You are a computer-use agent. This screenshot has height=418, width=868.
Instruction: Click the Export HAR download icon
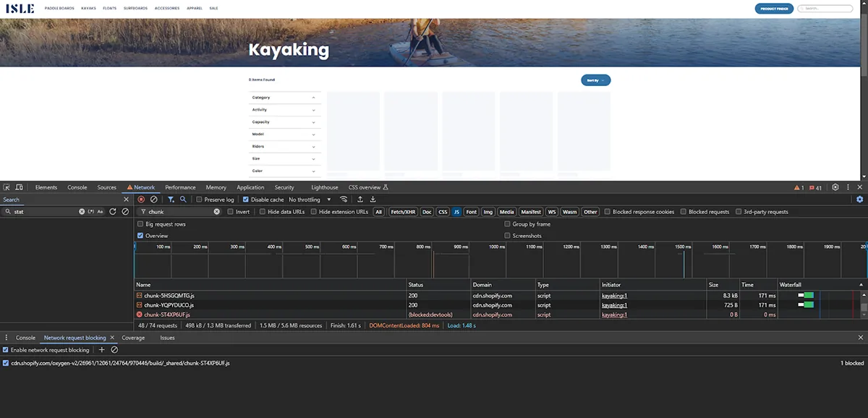click(373, 200)
